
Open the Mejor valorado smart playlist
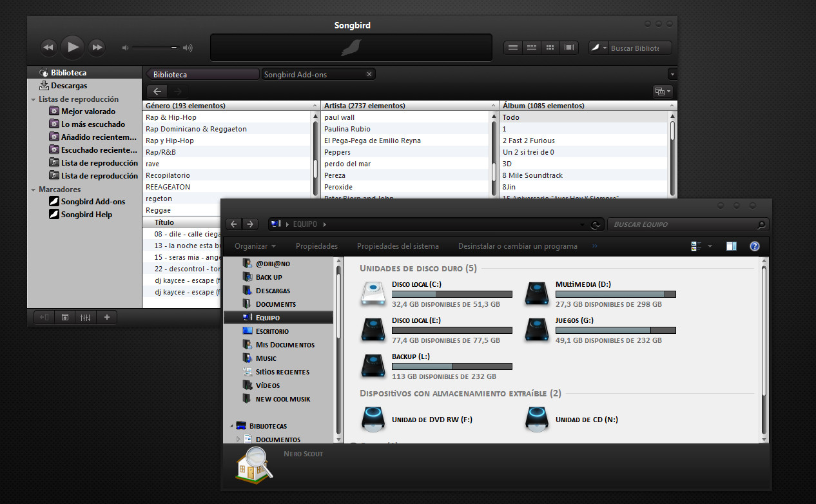click(x=88, y=111)
